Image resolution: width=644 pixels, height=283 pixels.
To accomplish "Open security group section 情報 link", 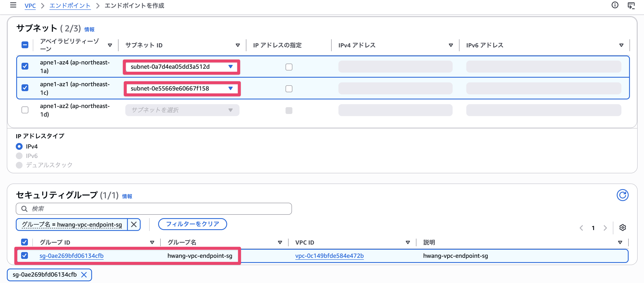I will pos(127,196).
